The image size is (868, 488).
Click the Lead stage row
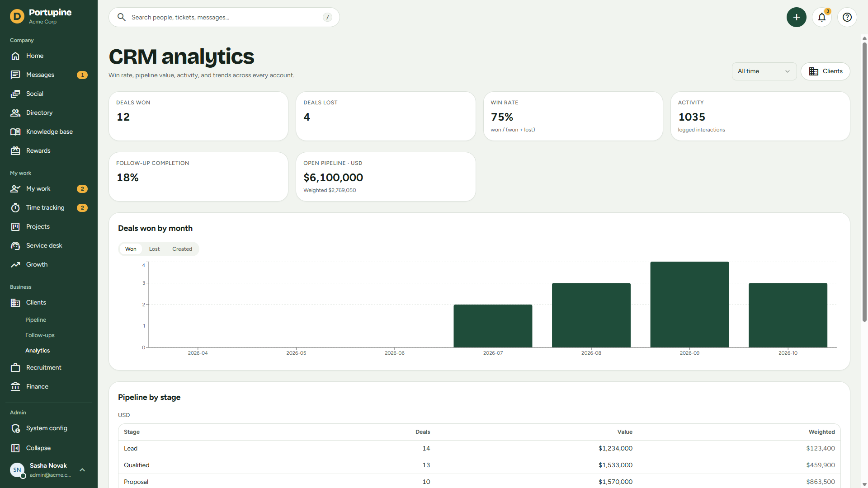pyautogui.click(x=479, y=448)
